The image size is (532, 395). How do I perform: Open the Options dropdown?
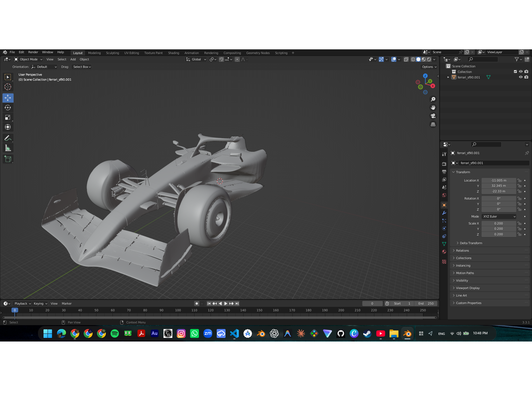click(429, 67)
